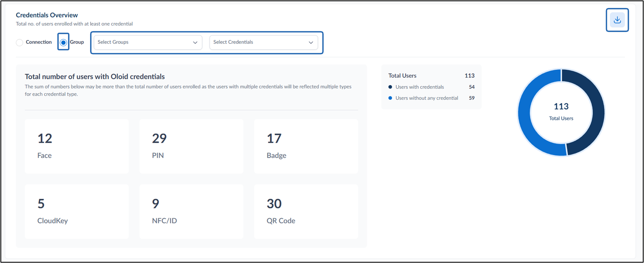This screenshot has width=644, height=263.
Task: Click the Badge card showing 17
Action: (306, 146)
